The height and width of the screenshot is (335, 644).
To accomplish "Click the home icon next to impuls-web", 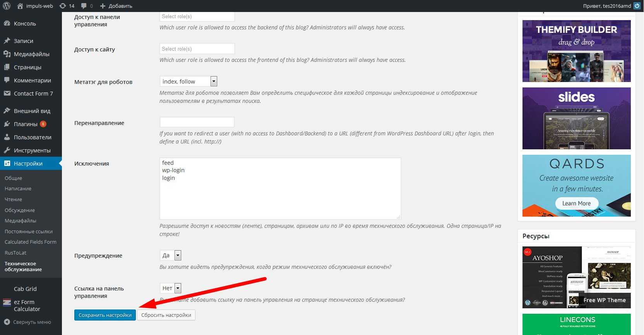I will (21, 6).
